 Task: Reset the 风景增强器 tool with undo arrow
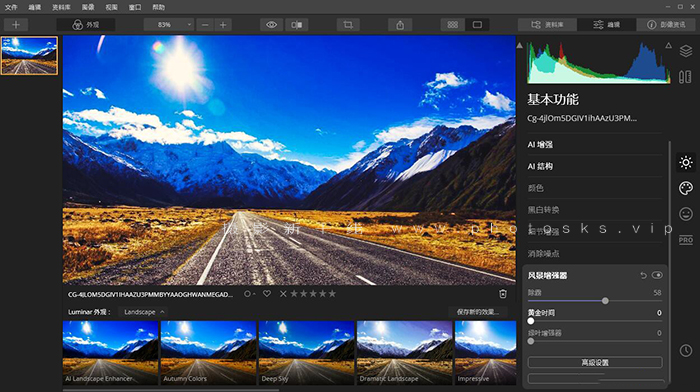pyautogui.click(x=643, y=275)
